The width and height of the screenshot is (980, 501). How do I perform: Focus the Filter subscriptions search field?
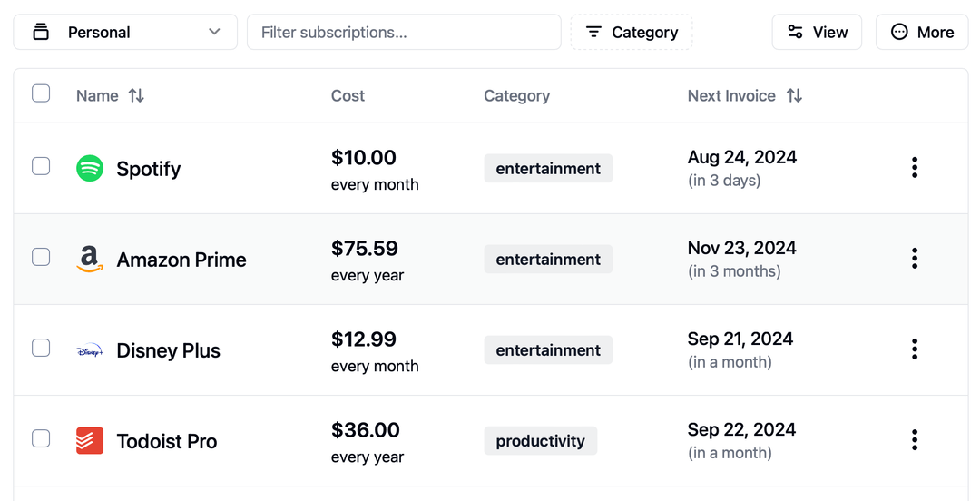tap(404, 33)
